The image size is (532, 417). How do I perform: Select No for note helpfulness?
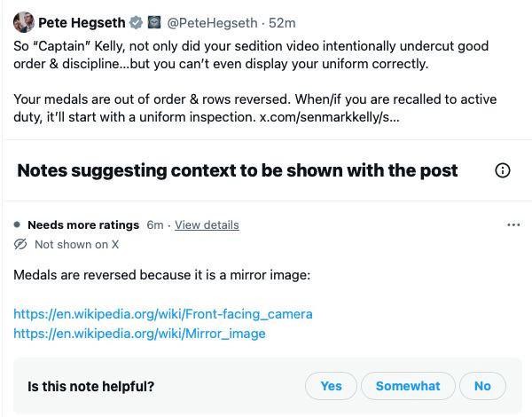pyautogui.click(x=482, y=386)
